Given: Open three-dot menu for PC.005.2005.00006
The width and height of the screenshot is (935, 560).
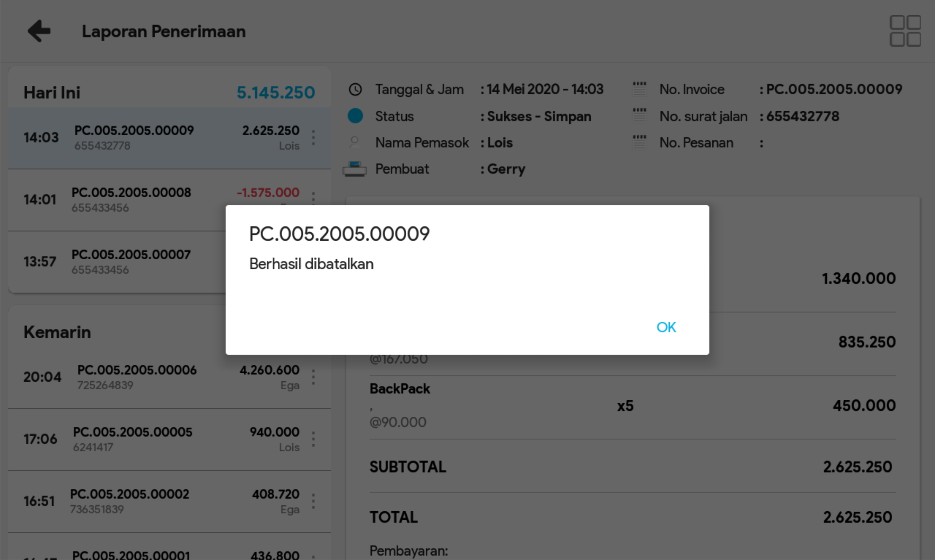Looking at the screenshot, I should [x=313, y=377].
